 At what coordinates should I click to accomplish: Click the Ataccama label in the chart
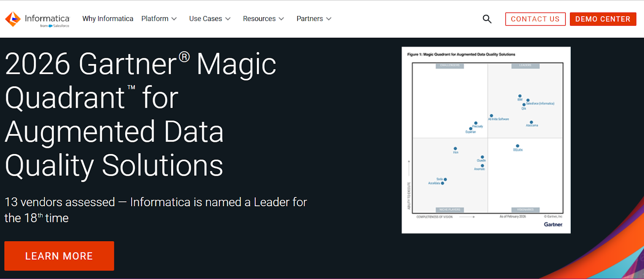tap(532, 125)
